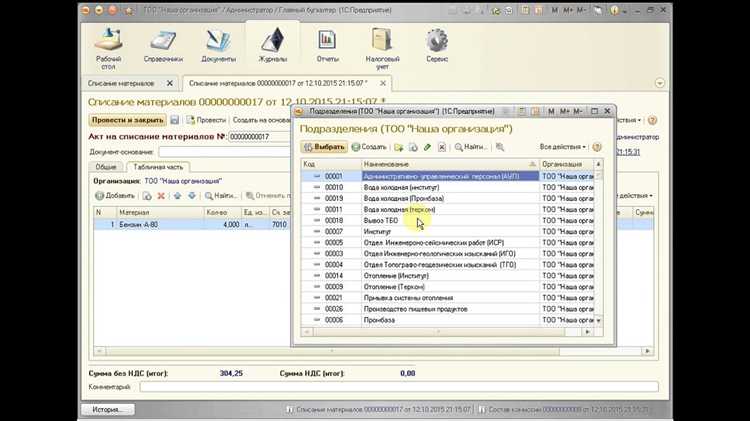The height and width of the screenshot is (421, 750).
Task: Move row up with the up arrow icon
Action: tap(177, 196)
